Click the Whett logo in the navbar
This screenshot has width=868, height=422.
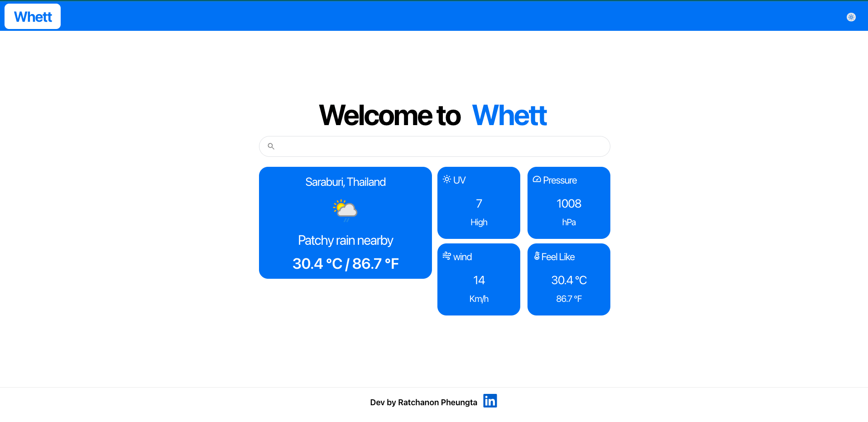32,16
